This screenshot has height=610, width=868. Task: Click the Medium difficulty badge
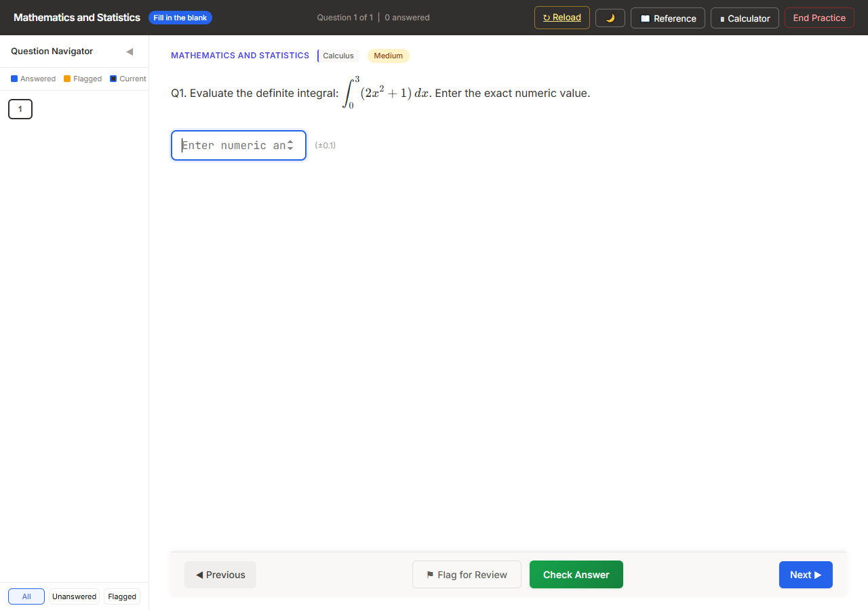(x=389, y=56)
